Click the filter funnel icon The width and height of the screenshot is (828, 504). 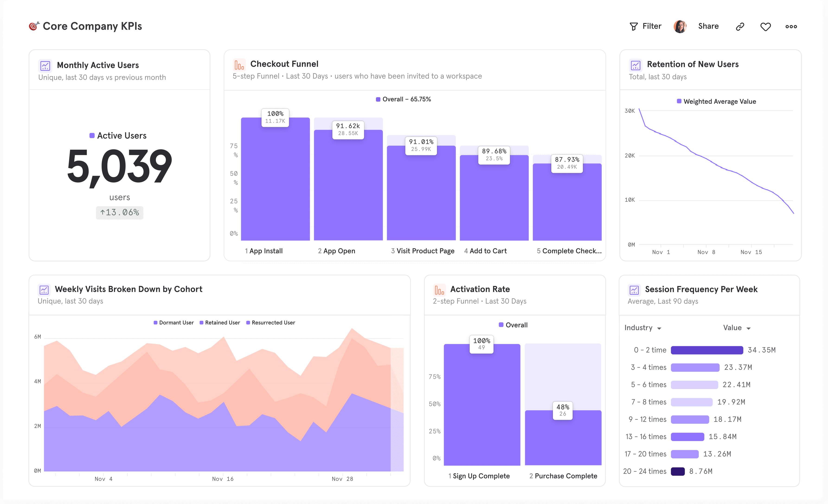tap(634, 26)
